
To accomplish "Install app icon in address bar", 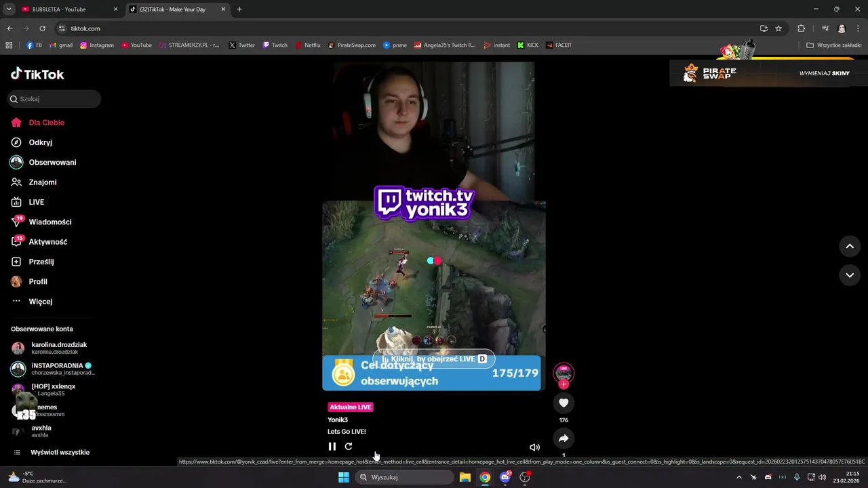I will [x=764, y=28].
